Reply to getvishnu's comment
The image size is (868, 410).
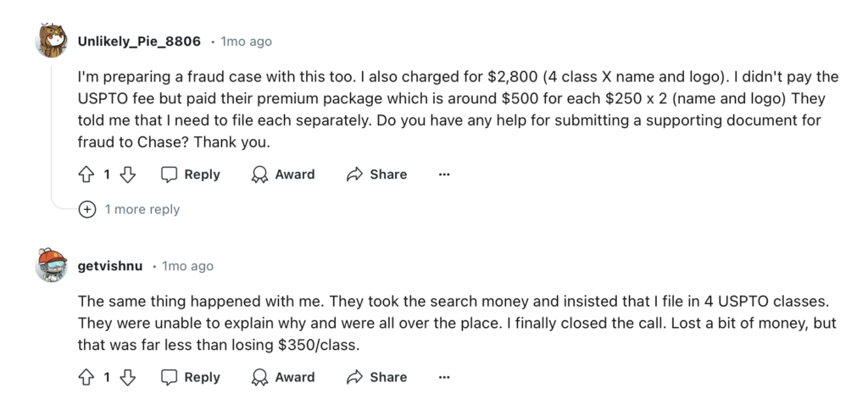pos(191,377)
